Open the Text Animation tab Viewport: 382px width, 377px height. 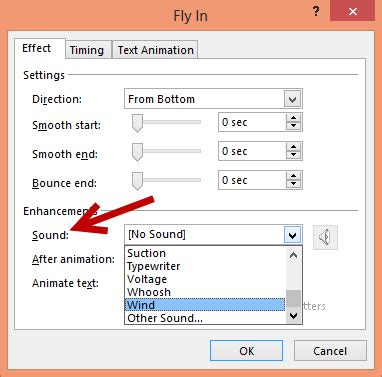[155, 50]
